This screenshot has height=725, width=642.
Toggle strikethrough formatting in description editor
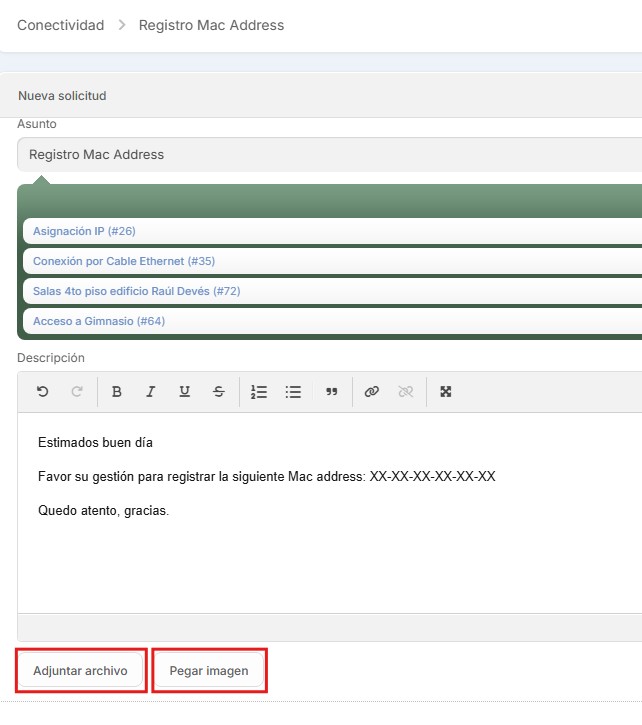pos(219,392)
